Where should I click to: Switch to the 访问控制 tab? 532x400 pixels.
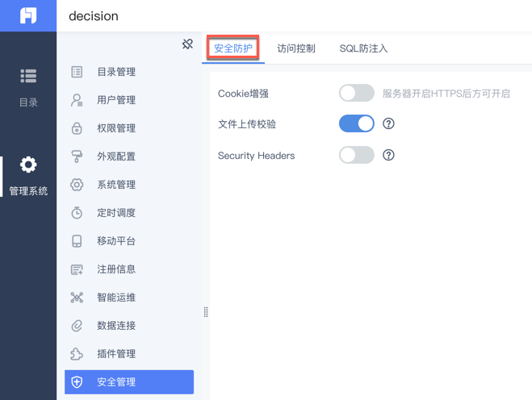296,48
